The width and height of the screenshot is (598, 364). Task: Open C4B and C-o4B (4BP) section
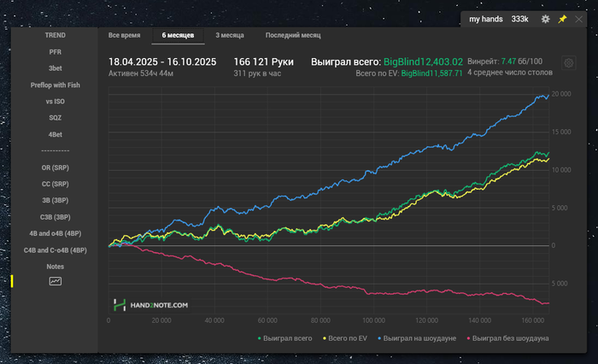[56, 250]
